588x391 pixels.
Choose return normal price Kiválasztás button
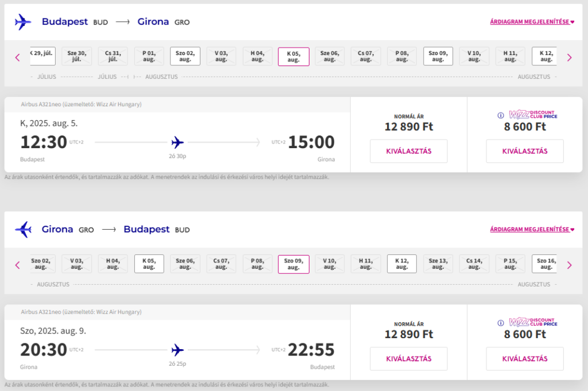coord(409,359)
